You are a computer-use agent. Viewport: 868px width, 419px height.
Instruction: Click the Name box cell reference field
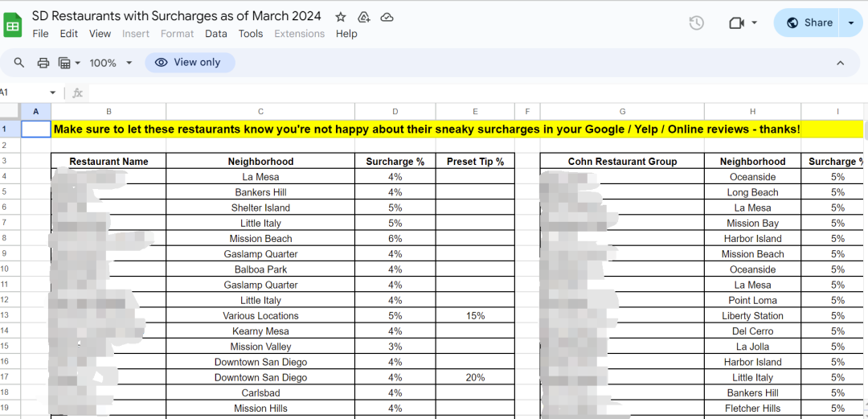click(x=24, y=92)
